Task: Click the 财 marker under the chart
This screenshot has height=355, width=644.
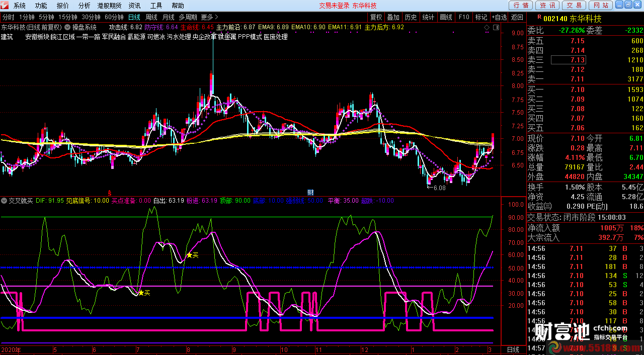Action: [310, 193]
